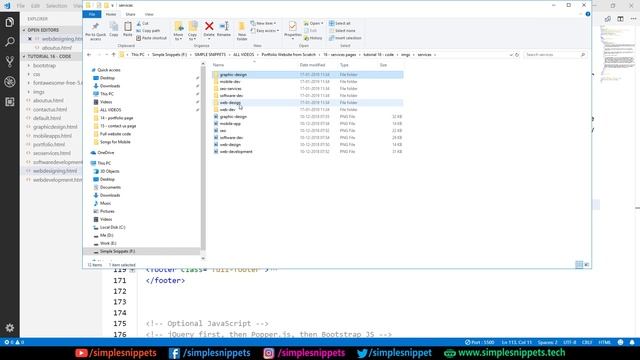Open VS Code Edit menu
The height and width of the screenshot is (360, 640).
pos(36,6)
